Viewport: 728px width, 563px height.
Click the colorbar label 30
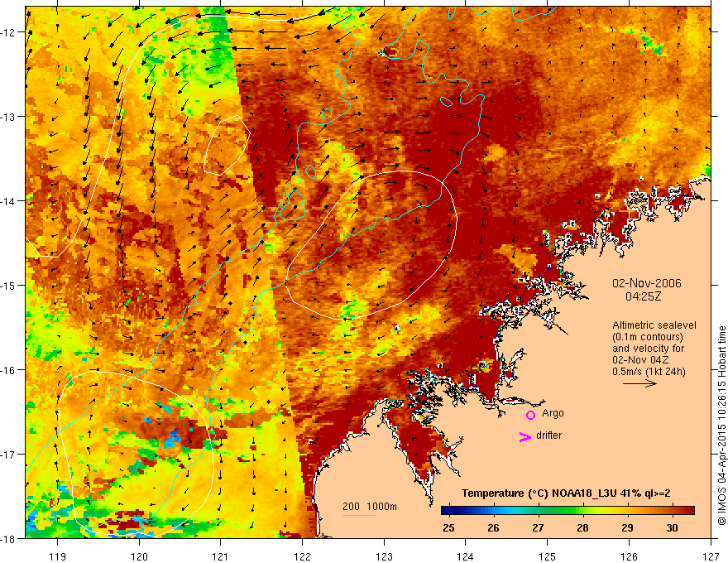tap(672, 527)
